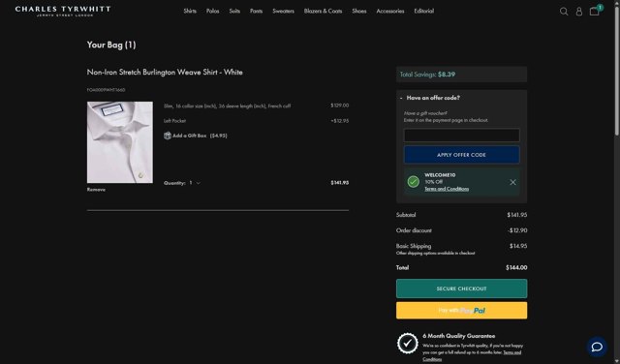Open the Sweaters menu
Viewport: 620px width, 364px height.
[x=283, y=11]
